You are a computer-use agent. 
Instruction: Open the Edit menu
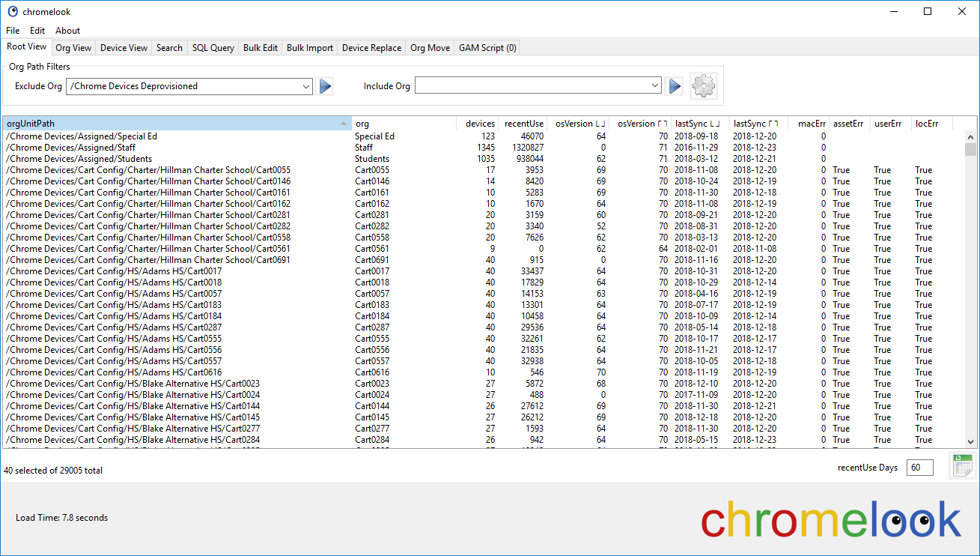(x=37, y=31)
